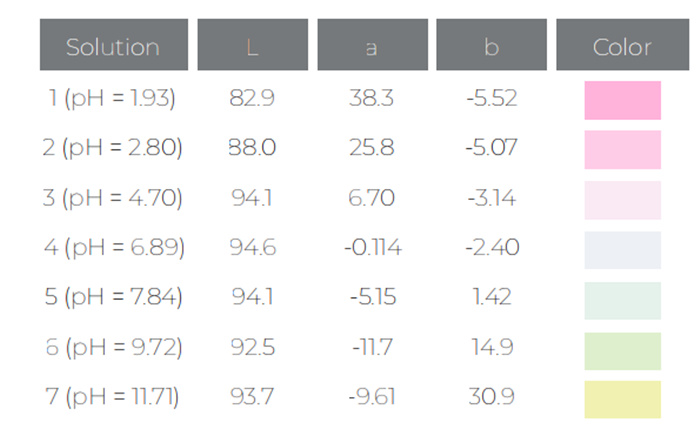Click the pale pink swatch for Solution 3
This screenshot has height=442, width=700.
622,200
